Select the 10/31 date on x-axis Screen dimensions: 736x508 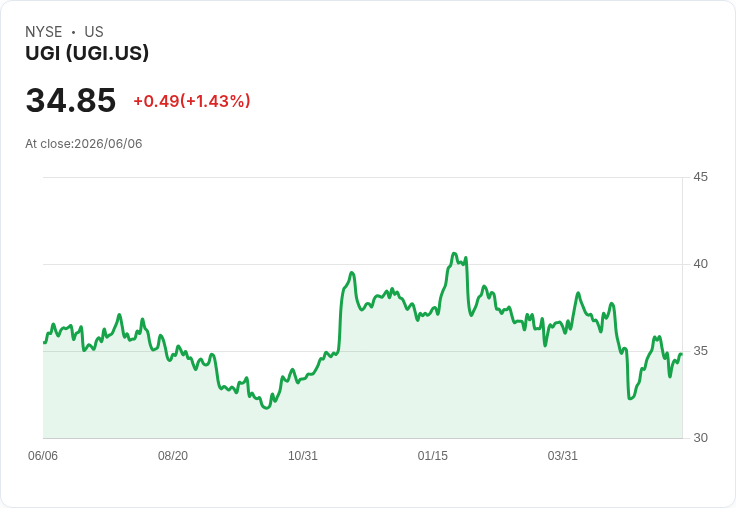click(x=303, y=456)
